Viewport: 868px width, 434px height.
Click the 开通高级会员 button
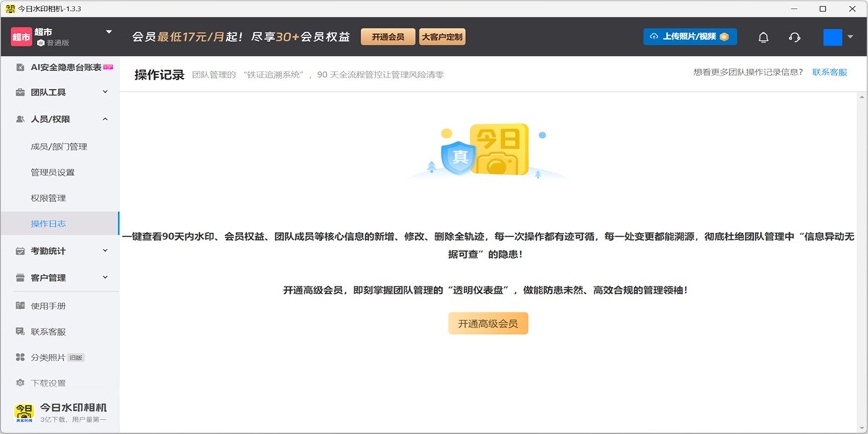pos(488,323)
